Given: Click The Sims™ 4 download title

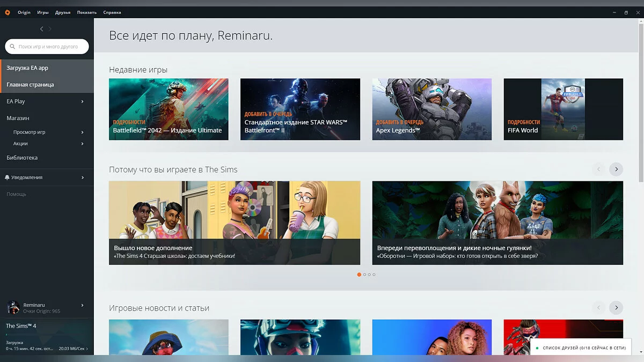Looking at the screenshot, I should tap(21, 326).
